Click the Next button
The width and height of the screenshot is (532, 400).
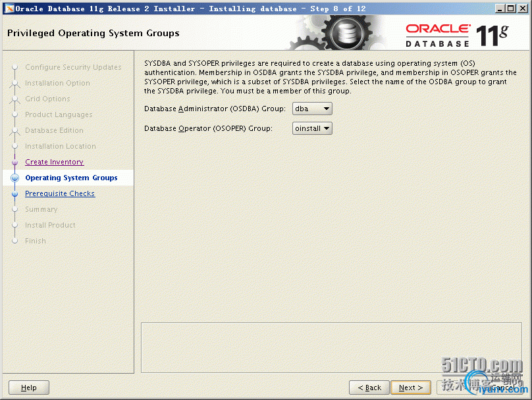coord(411,387)
